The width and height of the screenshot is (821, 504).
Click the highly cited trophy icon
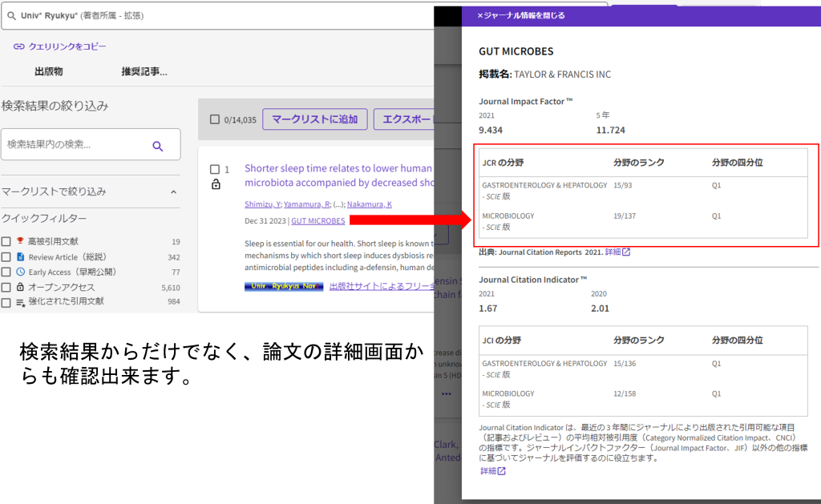(x=20, y=240)
